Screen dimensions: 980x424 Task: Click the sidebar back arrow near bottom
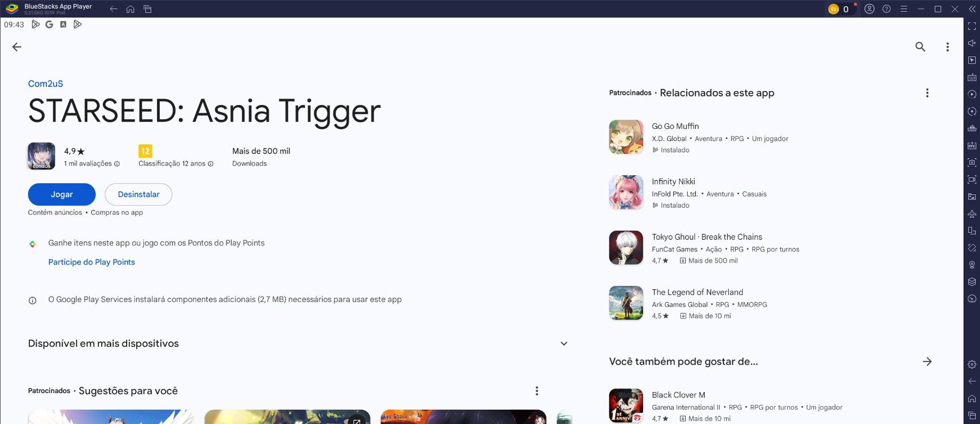[x=972, y=381]
